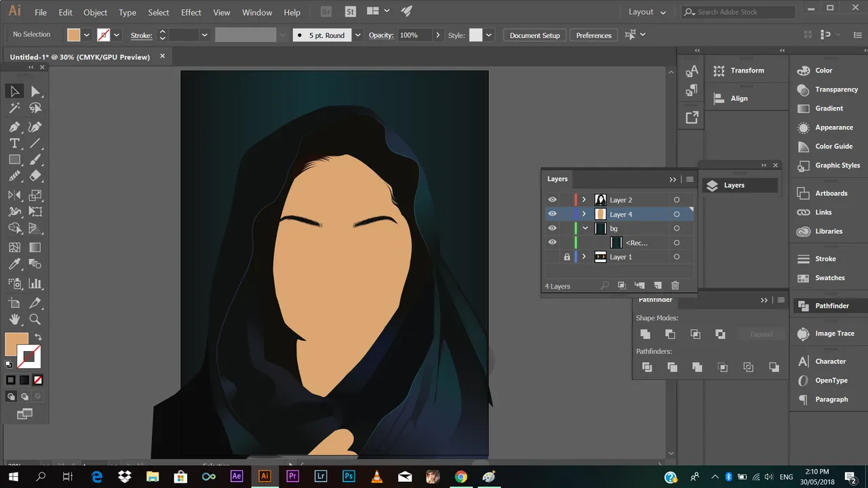Hide Layer 4 with eye icon
This screenshot has width=868, height=488.
click(x=552, y=214)
